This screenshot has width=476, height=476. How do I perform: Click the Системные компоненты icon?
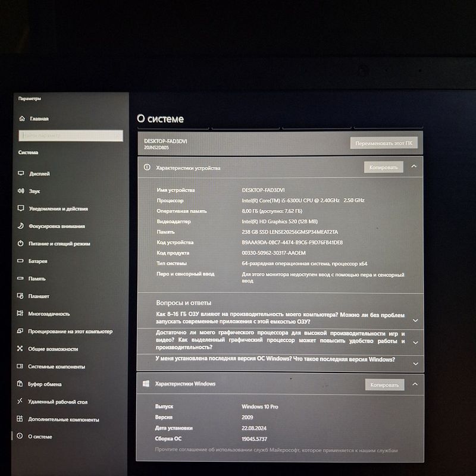click(20, 366)
